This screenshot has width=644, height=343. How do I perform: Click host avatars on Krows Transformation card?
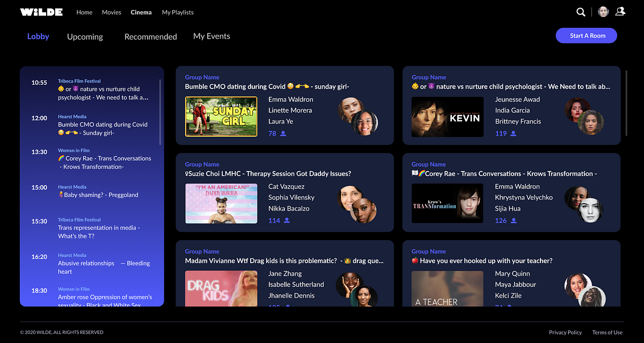584,204
